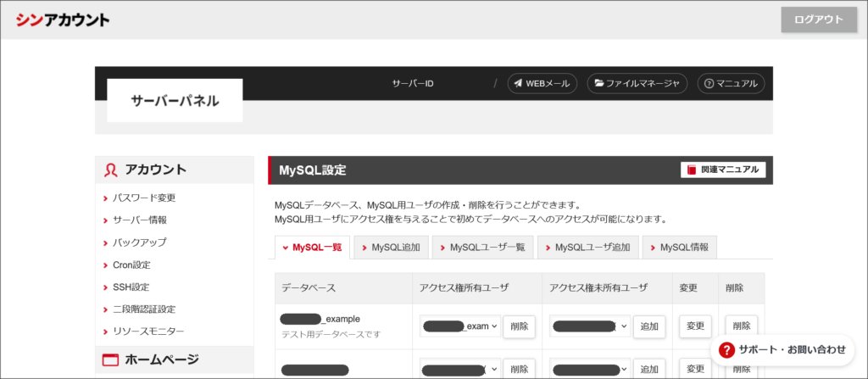The width and height of the screenshot is (868, 379).
Task: Click 変更 button in _example row
Action: [x=695, y=326]
